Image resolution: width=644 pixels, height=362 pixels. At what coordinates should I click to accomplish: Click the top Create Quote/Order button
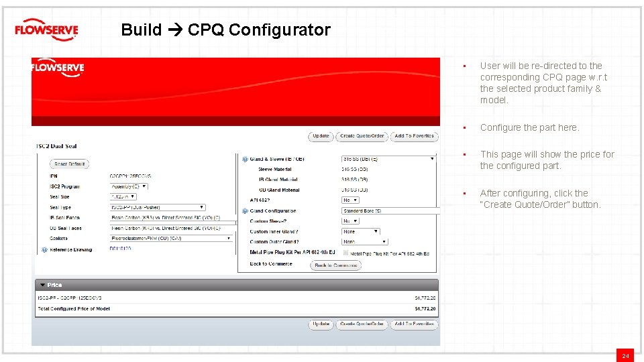point(362,136)
